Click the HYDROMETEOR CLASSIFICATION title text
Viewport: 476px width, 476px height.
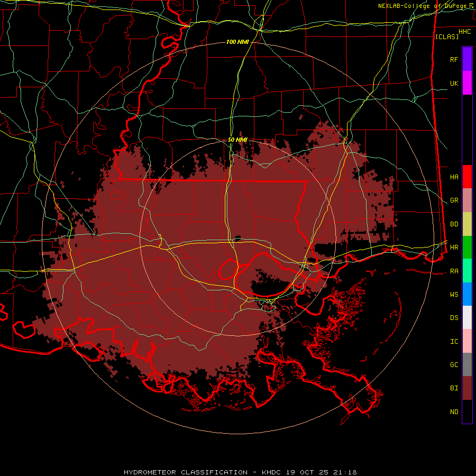186,472
